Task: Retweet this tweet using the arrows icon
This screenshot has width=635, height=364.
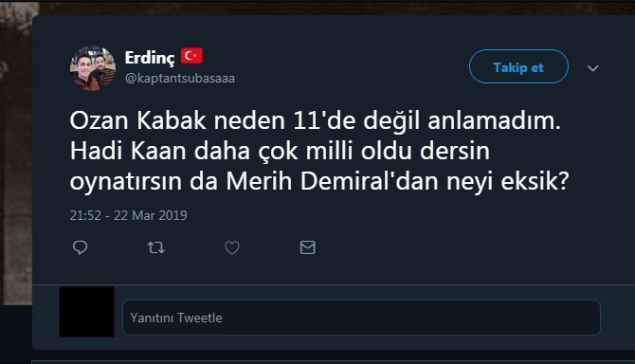Action: tap(156, 247)
